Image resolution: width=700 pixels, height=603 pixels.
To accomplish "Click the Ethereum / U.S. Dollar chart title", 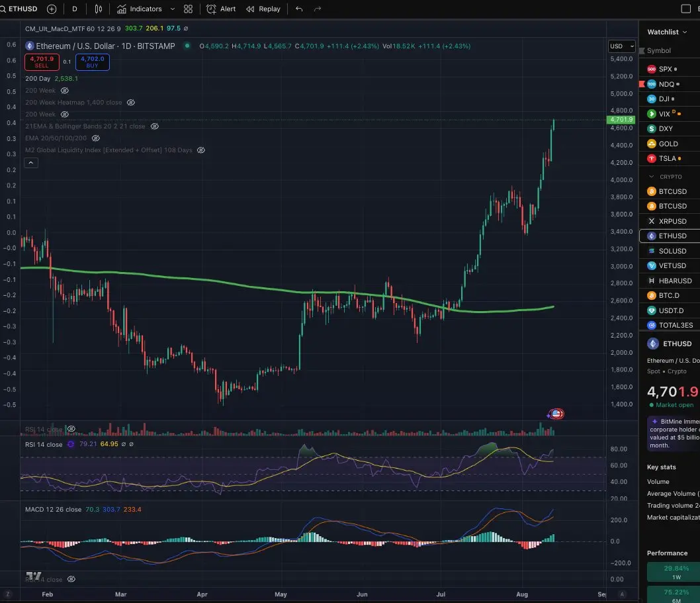I will coord(105,46).
